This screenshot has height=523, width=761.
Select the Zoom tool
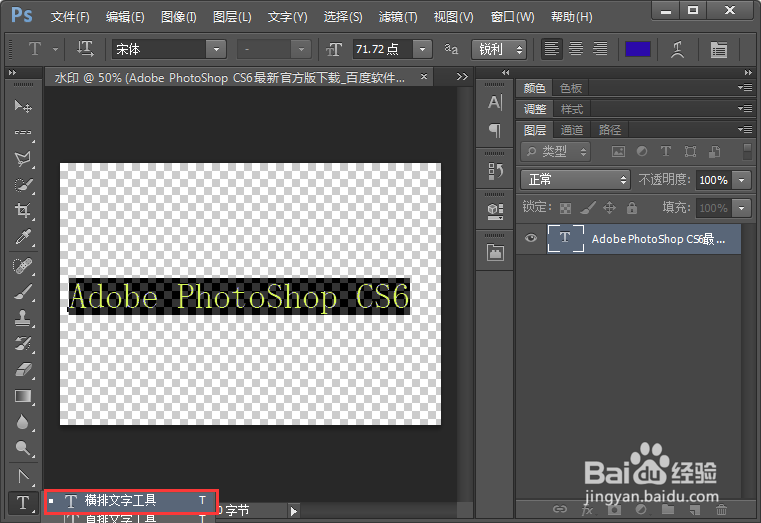[x=23, y=448]
